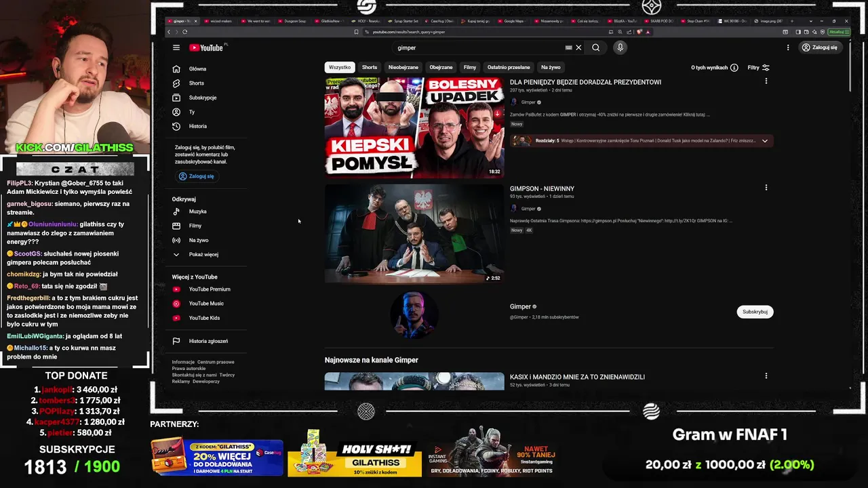Viewport: 868px width, 488px height.
Task: Reload the page in browser toolbar
Action: 184,32
